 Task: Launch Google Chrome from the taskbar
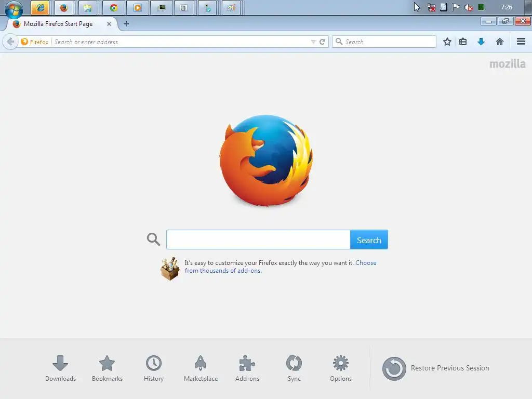(x=114, y=7)
